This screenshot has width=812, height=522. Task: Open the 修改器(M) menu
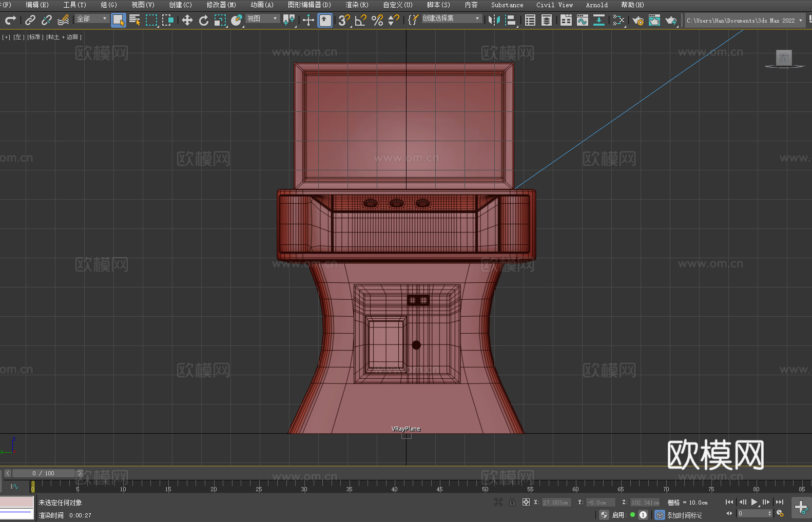coord(221,5)
